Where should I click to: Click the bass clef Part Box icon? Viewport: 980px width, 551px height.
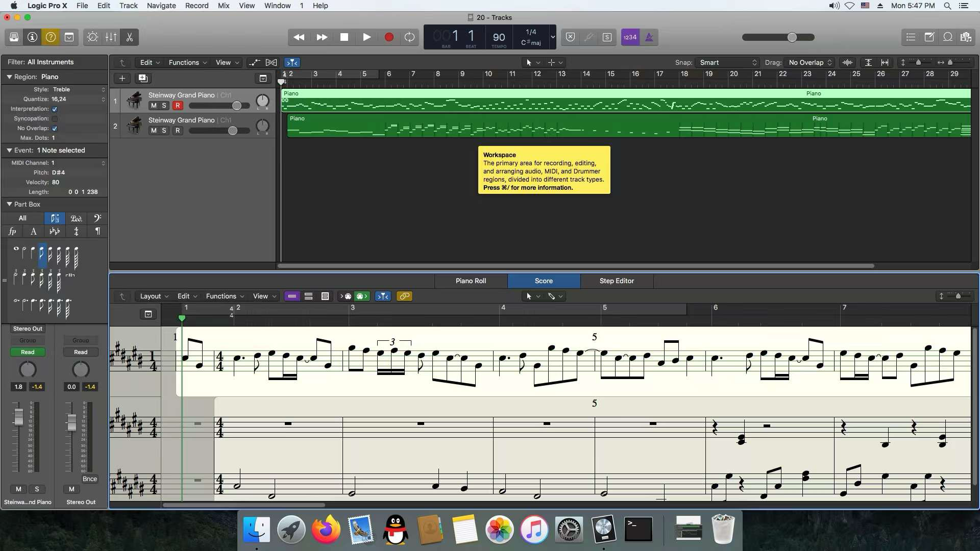[97, 218]
